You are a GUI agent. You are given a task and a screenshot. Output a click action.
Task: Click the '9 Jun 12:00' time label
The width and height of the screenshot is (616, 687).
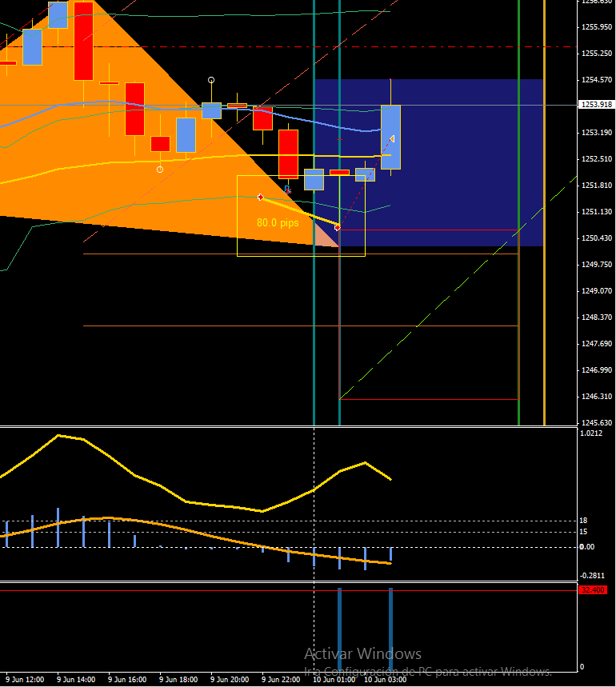[25, 680]
